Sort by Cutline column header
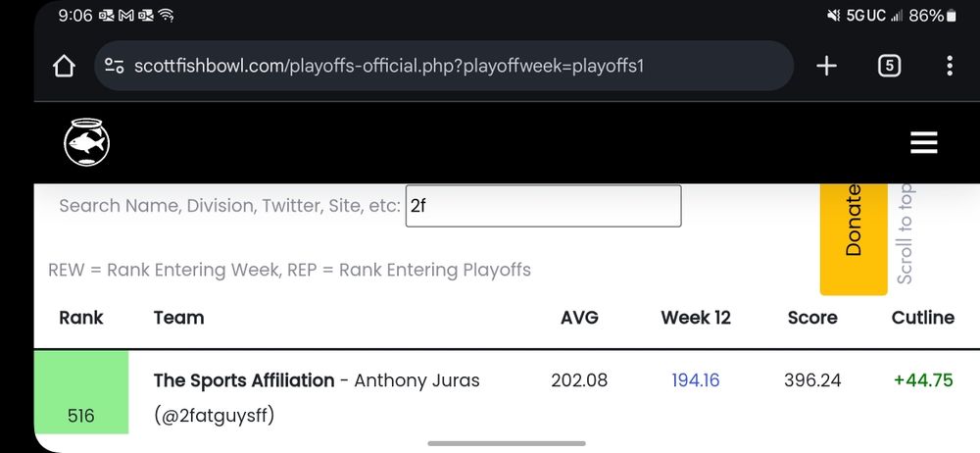Image resolution: width=980 pixels, height=453 pixels. (922, 318)
